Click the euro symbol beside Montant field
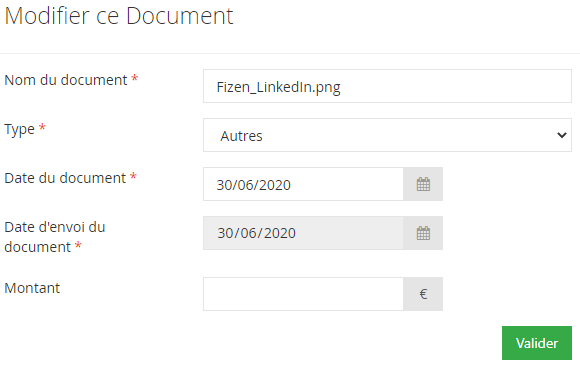 423,294
